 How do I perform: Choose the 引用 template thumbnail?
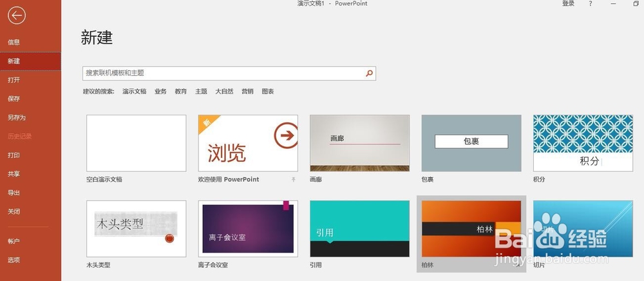point(360,229)
